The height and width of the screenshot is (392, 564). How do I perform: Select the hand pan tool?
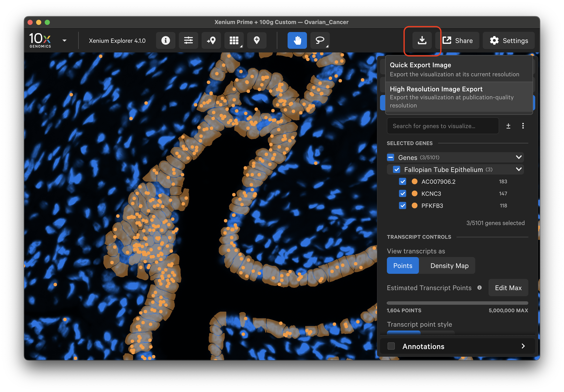click(297, 41)
